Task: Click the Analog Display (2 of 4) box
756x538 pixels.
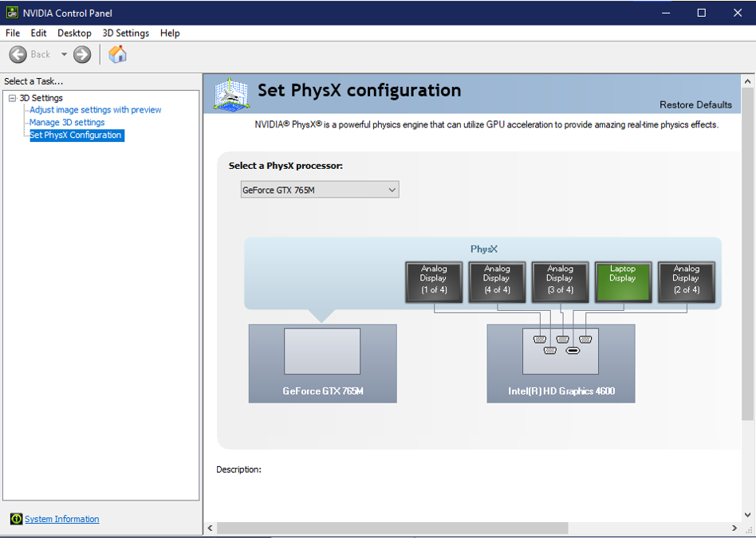Action: click(x=687, y=282)
